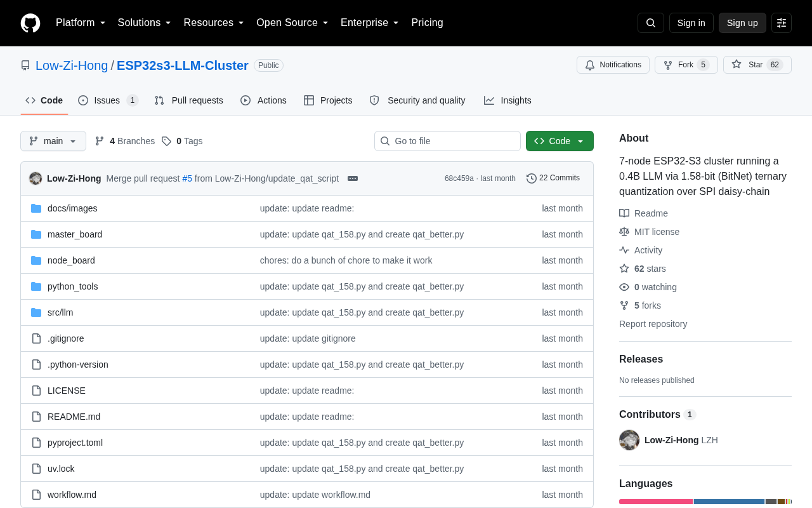The height and width of the screenshot is (508, 812).
Task: Fork the repository
Action: click(x=686, y=65)
